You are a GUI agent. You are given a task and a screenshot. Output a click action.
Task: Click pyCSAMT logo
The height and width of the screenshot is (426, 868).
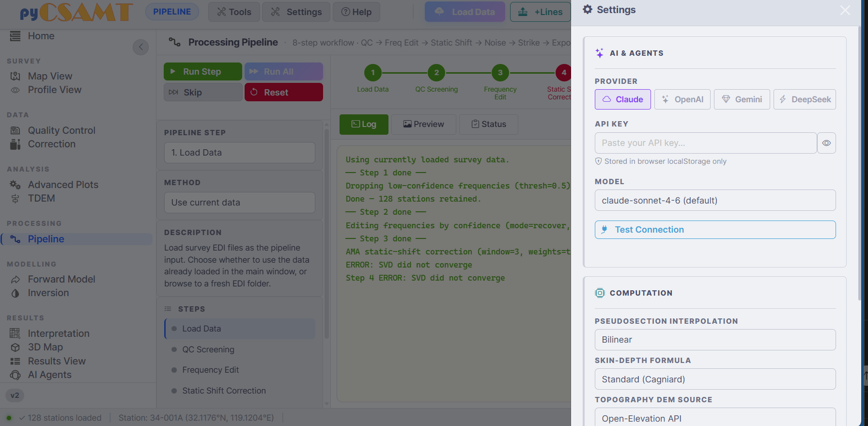point(76,13)
